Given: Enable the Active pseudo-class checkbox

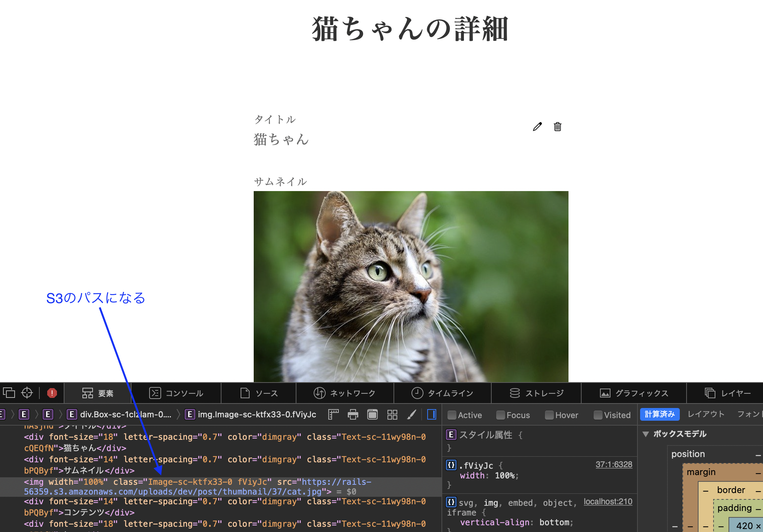Looking at the screenshot, I should point(452,415).
